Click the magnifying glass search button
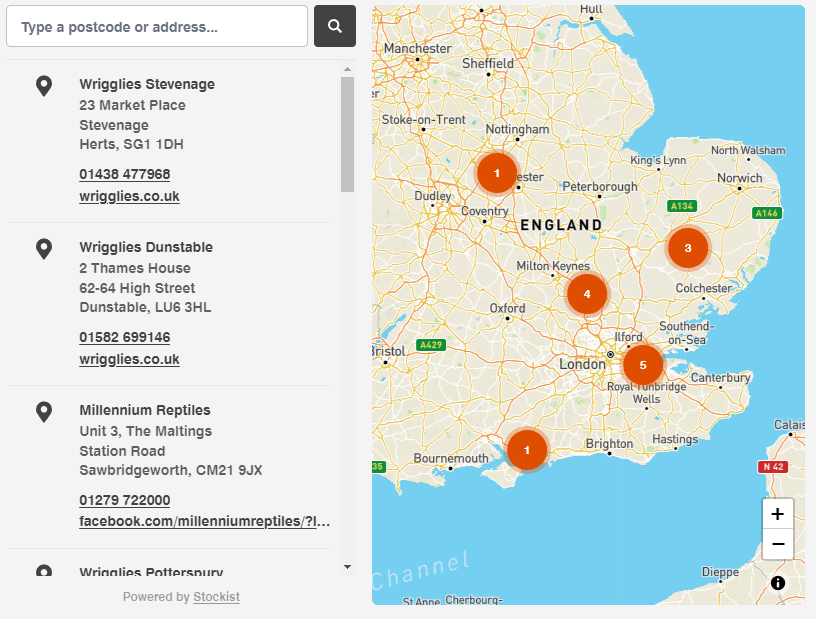Image resolution: width=816 pixels, height=619 pixels. pyautogui.click(x=335, y=26)
